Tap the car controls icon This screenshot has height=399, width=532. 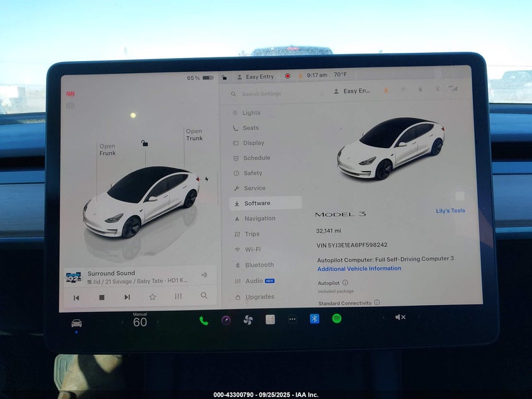(76, 323)
